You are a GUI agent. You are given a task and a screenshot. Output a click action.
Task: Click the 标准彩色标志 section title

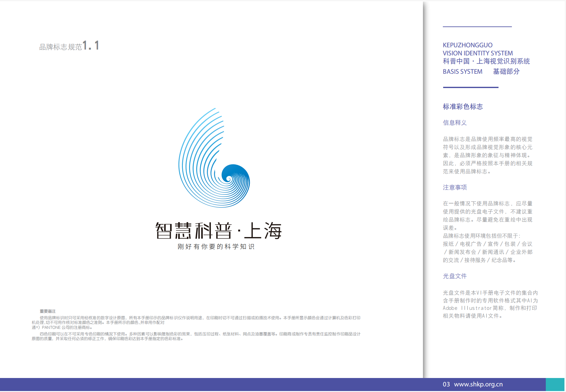(x=463, y=107)
